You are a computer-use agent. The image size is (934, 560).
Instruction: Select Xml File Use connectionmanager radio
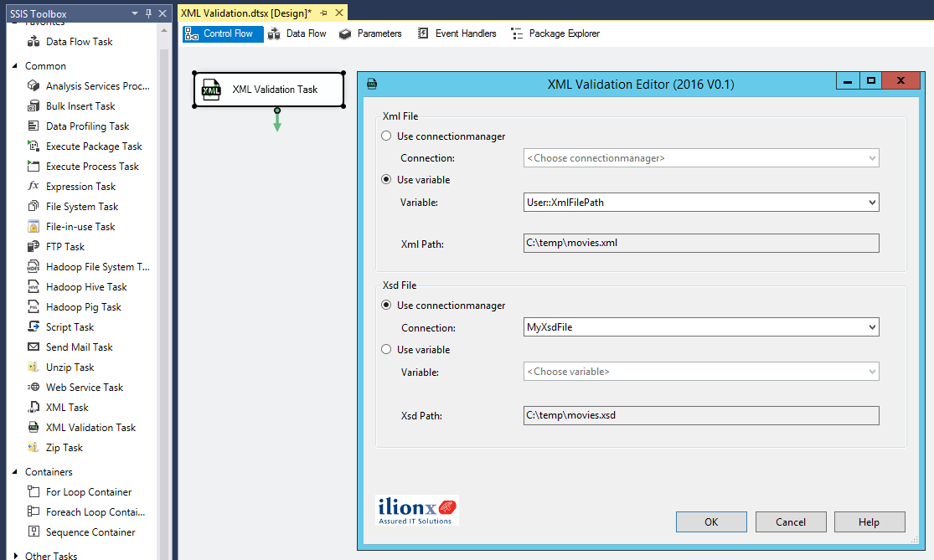click(386, 136)
